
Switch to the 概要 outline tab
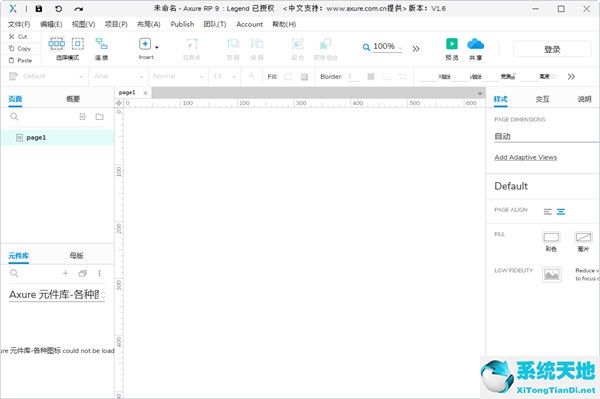tap(73, 99)
